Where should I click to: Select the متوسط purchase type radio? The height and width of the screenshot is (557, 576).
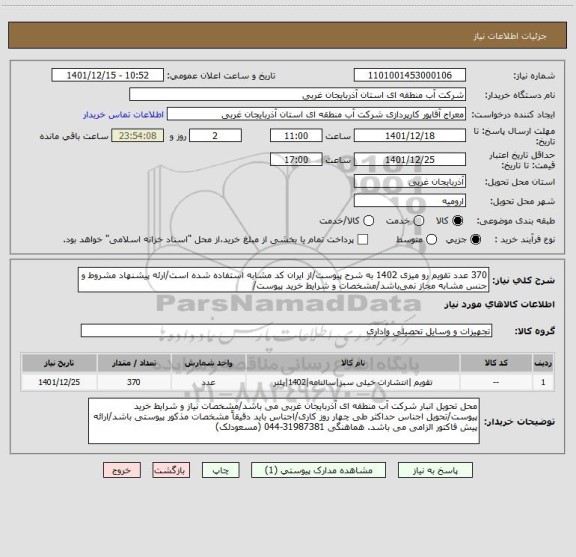tap(432, 240)
